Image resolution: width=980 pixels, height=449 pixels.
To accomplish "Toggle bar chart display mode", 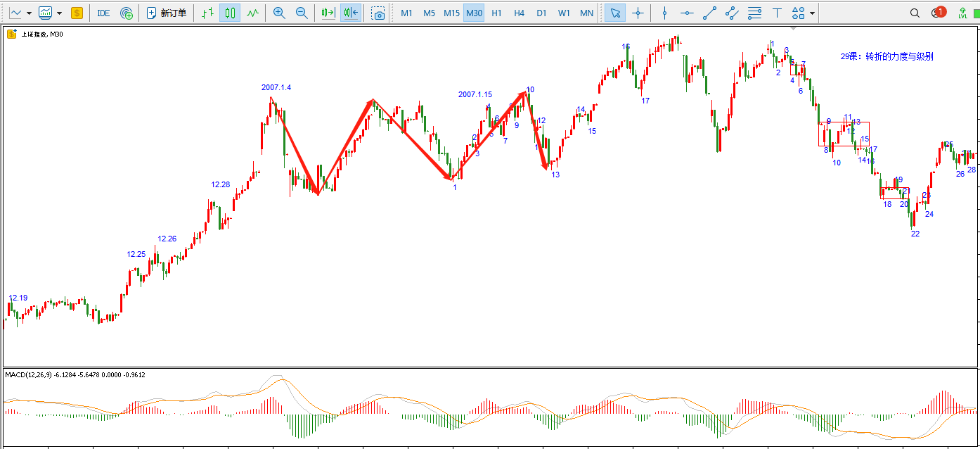I will point(207,13).
